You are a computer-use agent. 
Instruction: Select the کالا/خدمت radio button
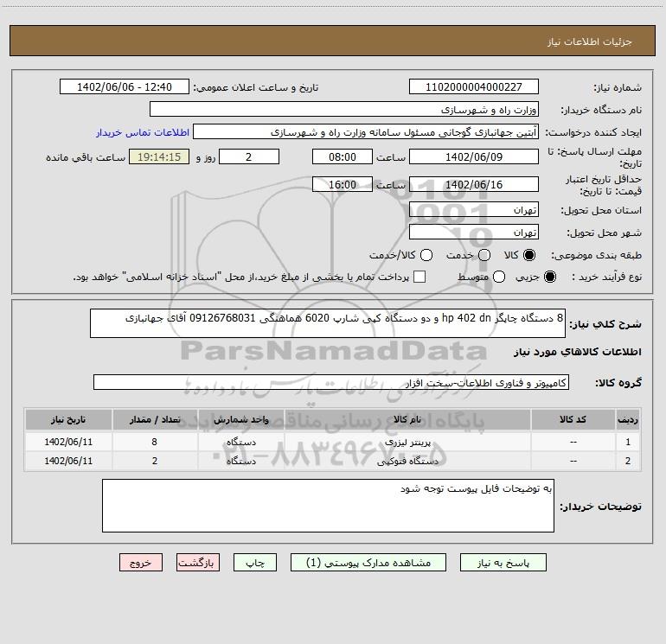426,255
